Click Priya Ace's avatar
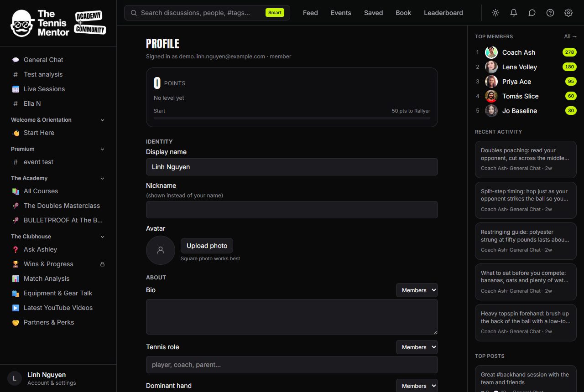Image resolution: width=584 pixels, height=392 pixels. (491, 82)
